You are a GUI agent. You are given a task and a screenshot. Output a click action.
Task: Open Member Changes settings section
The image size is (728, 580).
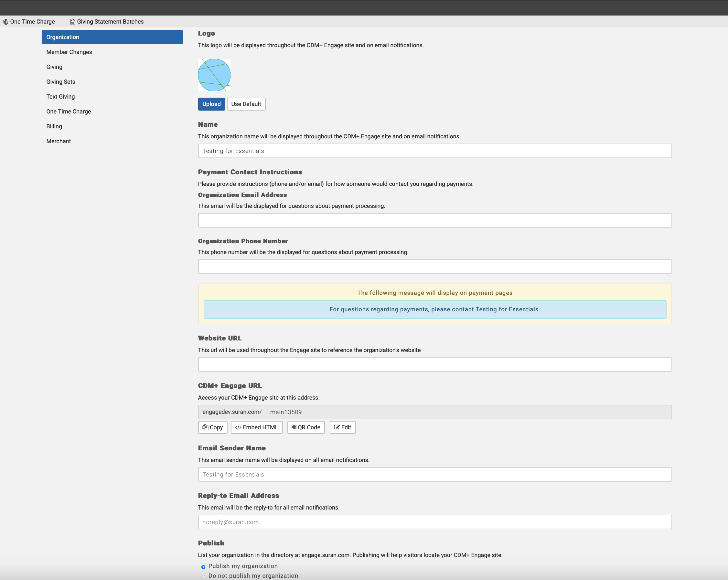pos(69,52)
